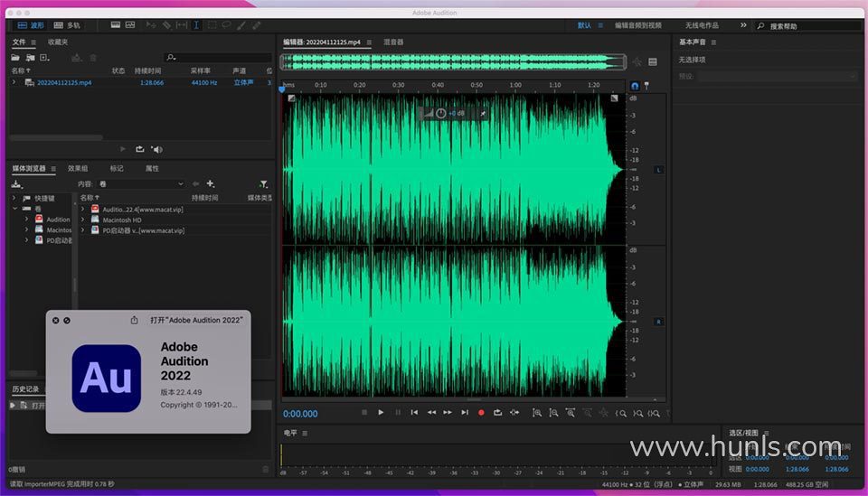This screenshot has height=496, width=868.
Task: Expand the Audition volume in tree
Action: pyautogui.click(x=26, y=220)
